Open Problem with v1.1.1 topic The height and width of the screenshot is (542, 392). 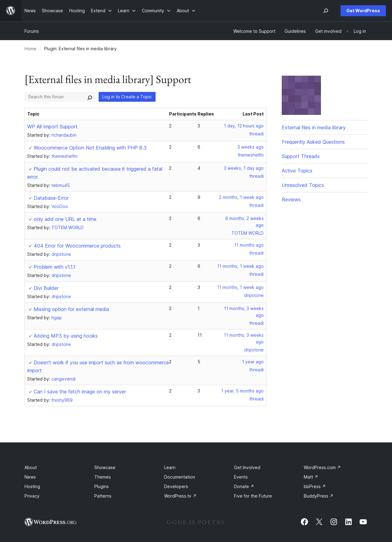pos(55,267)
